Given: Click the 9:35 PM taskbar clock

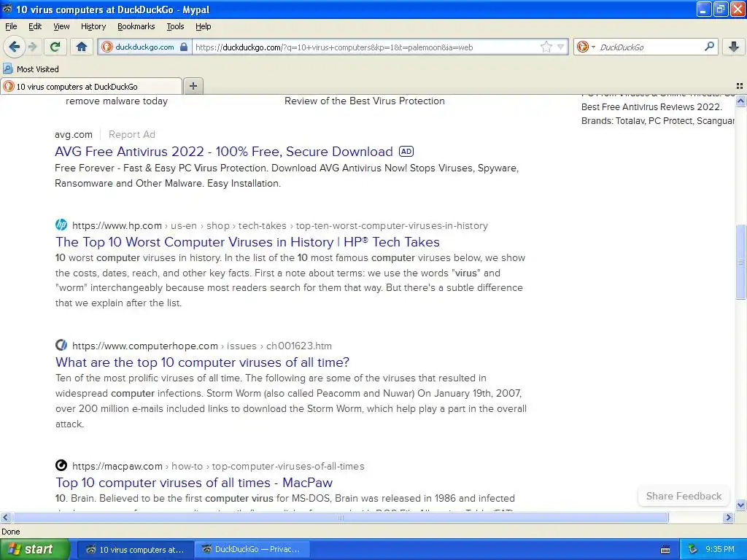Looking at the screenshot, I should (720, 549).
